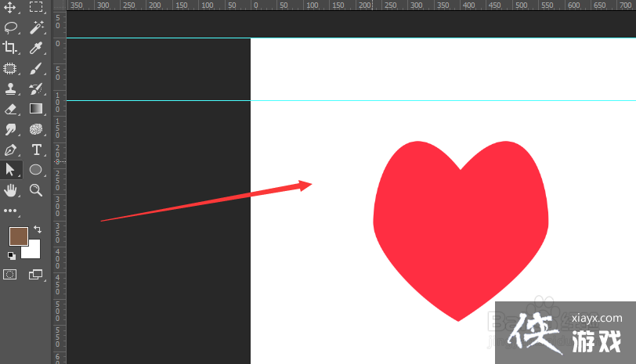Open the brown foreground color swatch
636x364 pixels.
pos(18,236)
